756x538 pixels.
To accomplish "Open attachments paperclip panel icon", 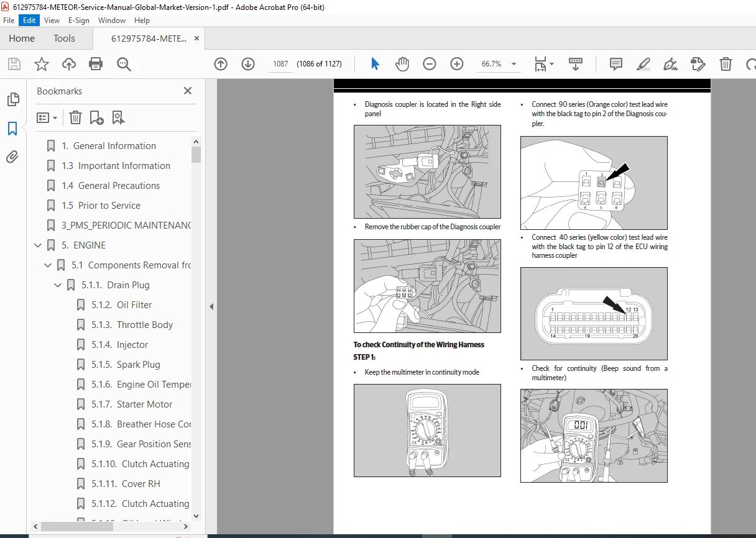I will [12, 157].
